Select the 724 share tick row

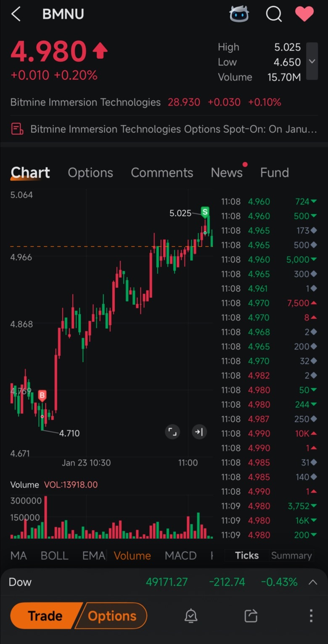click(x=269, y=202)
